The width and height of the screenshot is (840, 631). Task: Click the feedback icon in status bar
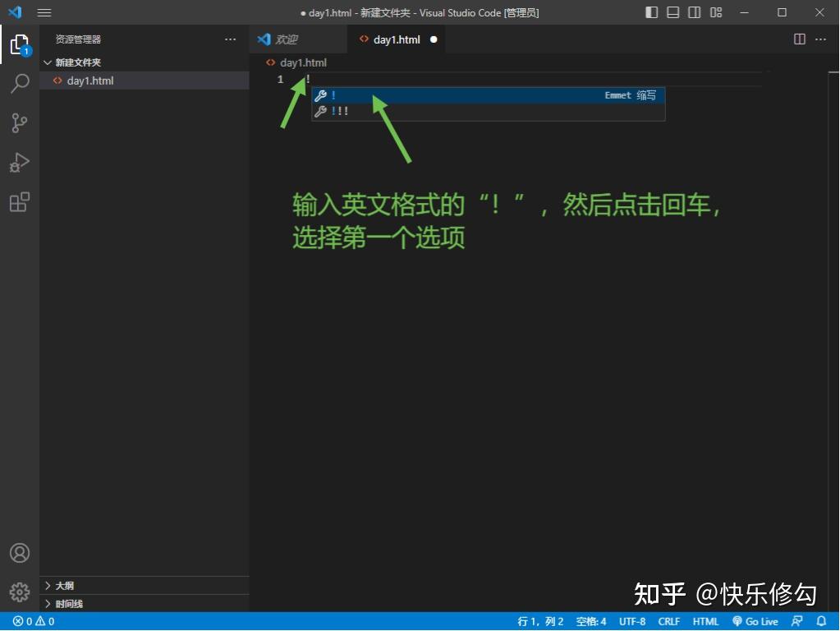(x=796, y=621)
